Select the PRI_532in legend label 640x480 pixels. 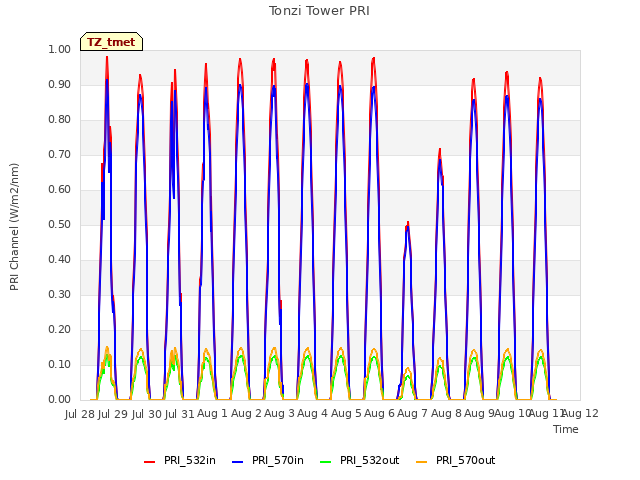[190, 460]
